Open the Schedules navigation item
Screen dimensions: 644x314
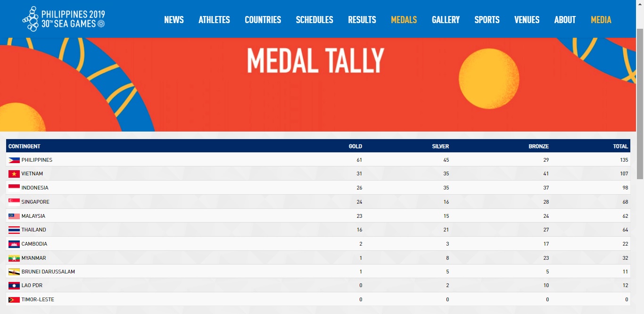click(x=314, y=20)
